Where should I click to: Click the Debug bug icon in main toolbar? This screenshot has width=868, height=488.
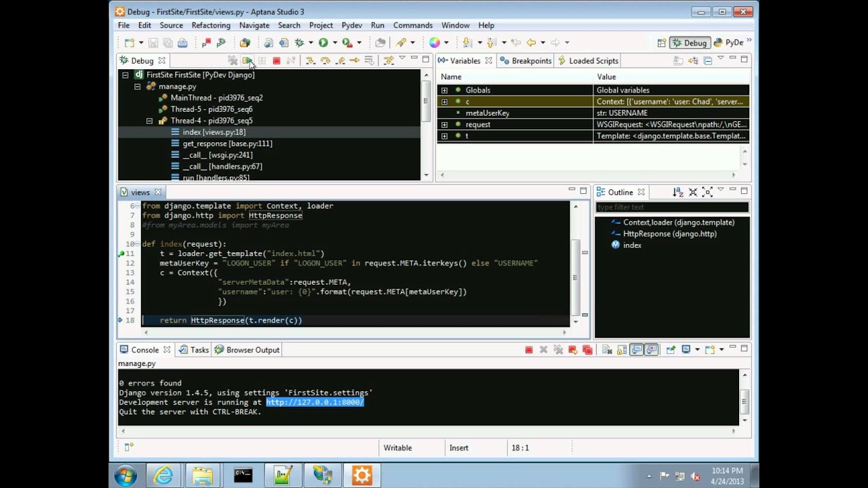click(299, 43)
